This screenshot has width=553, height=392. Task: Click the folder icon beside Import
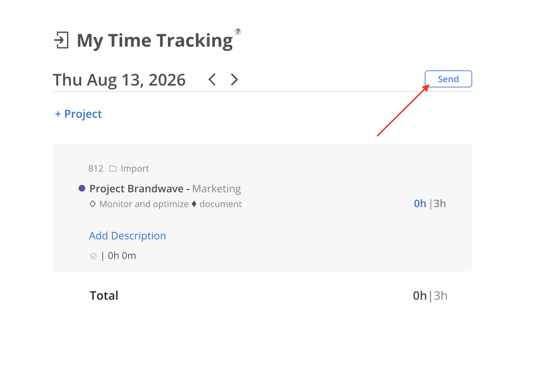(113, 169)
